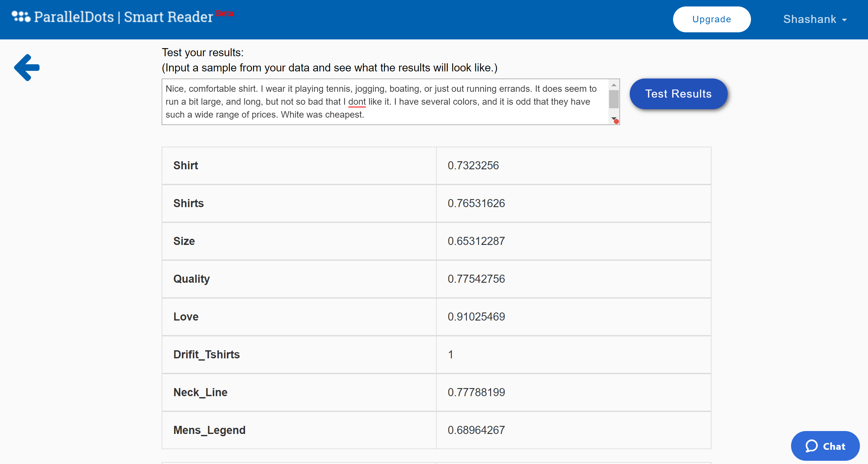Screen dimensions: 868x464
Task: Click textarea scrollbar up arrow
Action: point(614,85)
